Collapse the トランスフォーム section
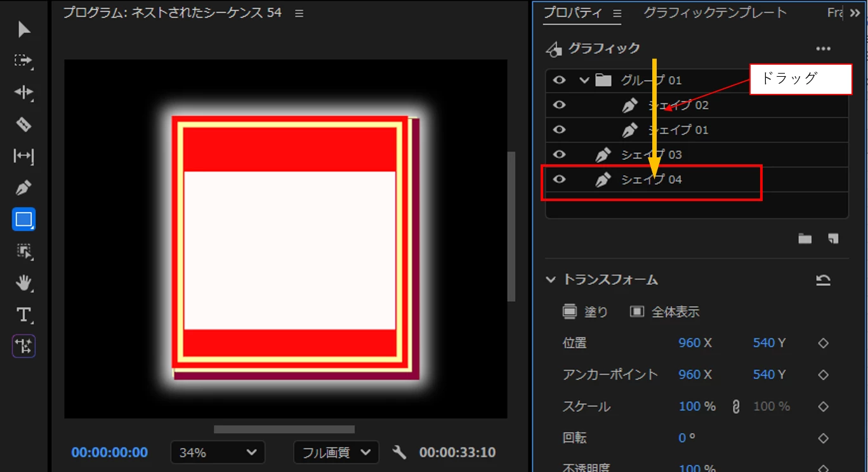 [x=551, y=280]
